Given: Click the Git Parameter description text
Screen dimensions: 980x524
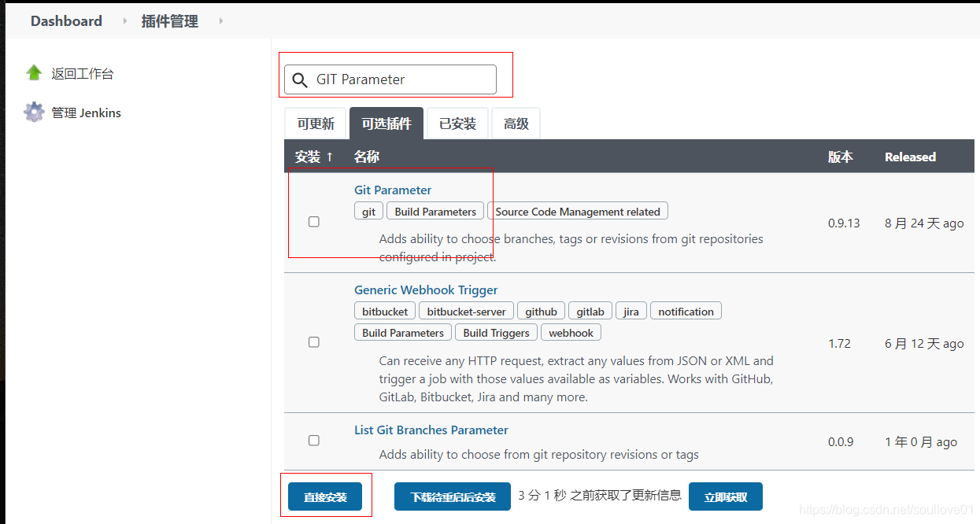Looking at the screenshot, I should coord(571,248).
